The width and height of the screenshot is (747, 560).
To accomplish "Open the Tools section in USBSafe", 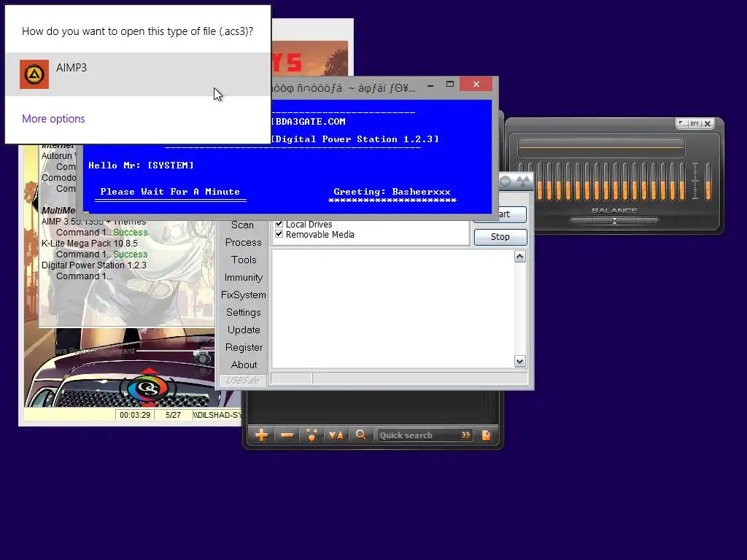I will 244,260.
